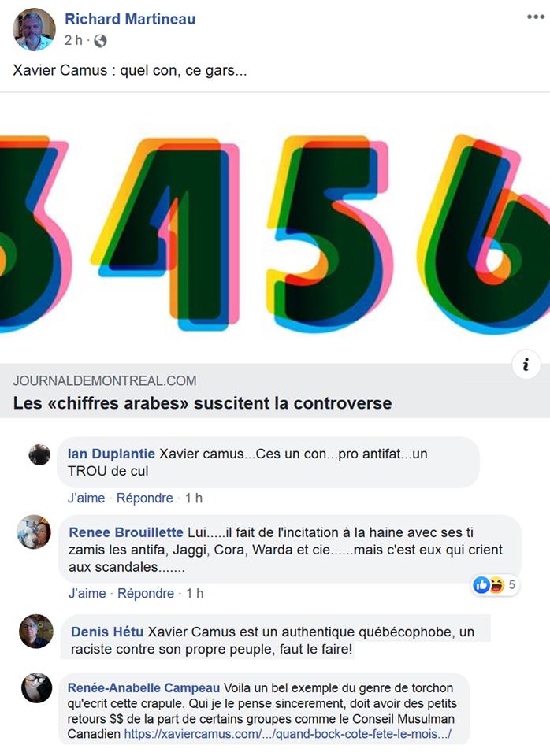Open the xaviercamus.com link in comment
The height and width of the screenshot is (756, 550).
pyautogui.click(x=288, y=734)
